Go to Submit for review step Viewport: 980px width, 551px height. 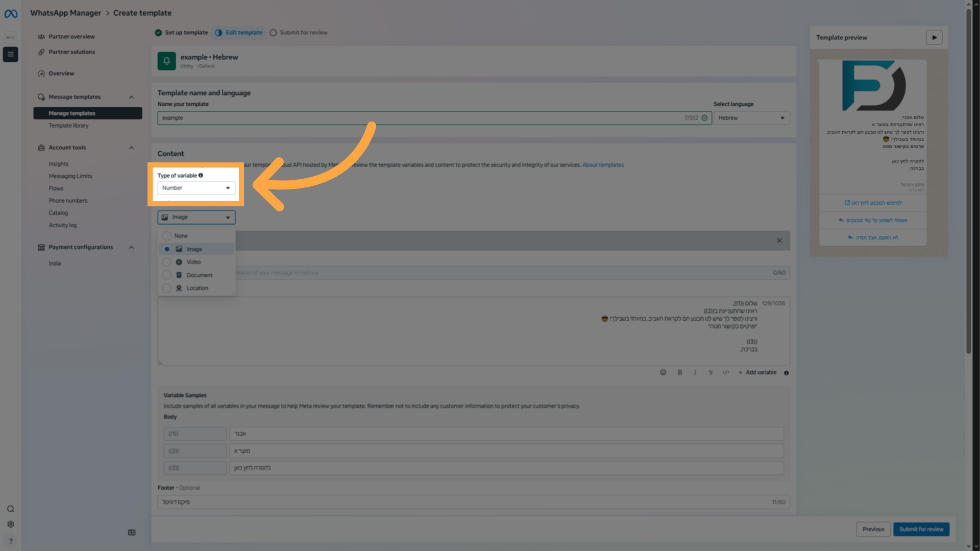pyautogui.click(x=299, y=33)
